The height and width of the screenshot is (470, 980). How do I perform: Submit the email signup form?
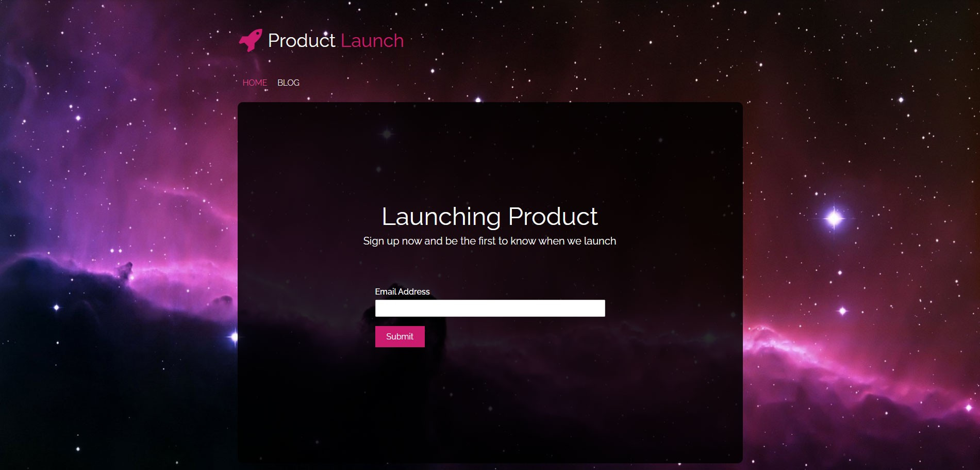(x=400, y=336)
